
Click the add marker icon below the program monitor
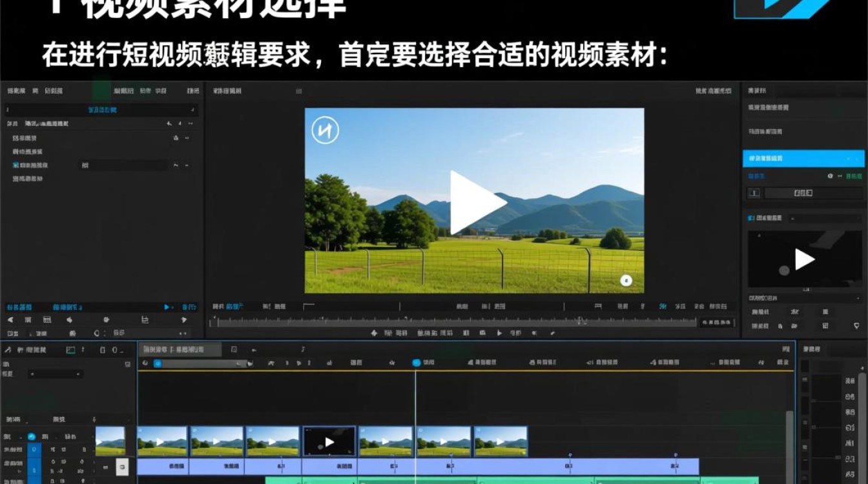[x=375, y=332]
